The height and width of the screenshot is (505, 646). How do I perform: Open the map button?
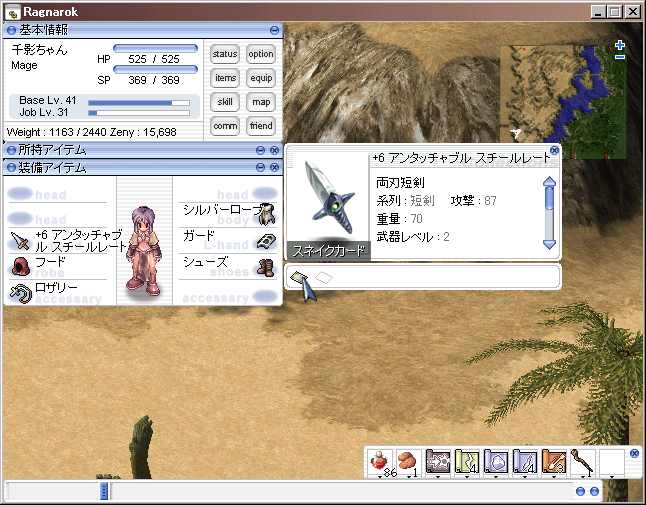point(261,102)
